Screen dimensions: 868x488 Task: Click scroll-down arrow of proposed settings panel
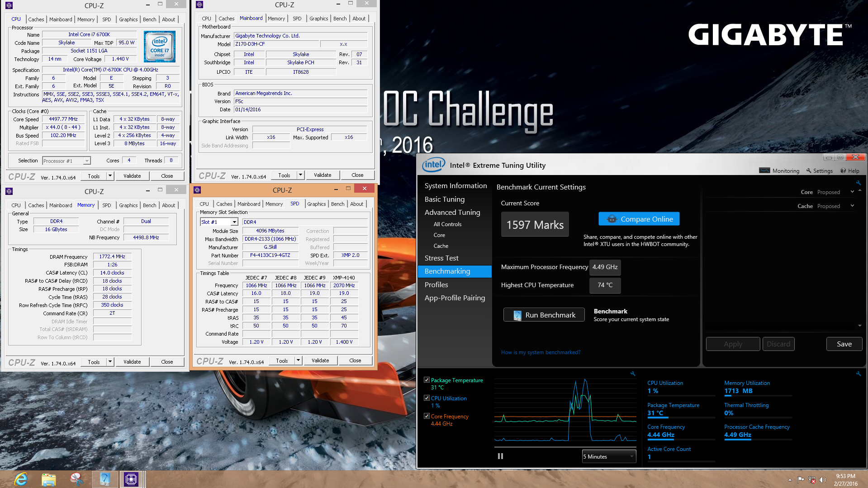click(x=860, y=326)
